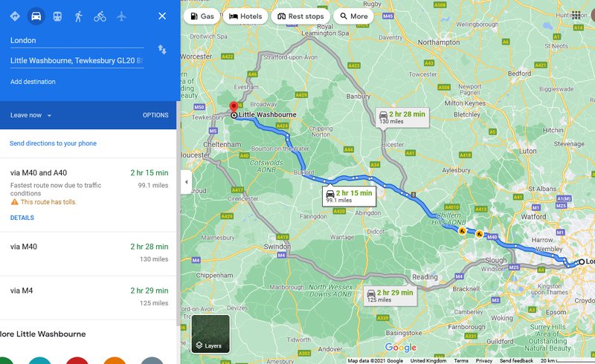This screenshot has height=364, width=595.
Task: Open DETAILS for M40 and A40 route
Action: point(22,218)
